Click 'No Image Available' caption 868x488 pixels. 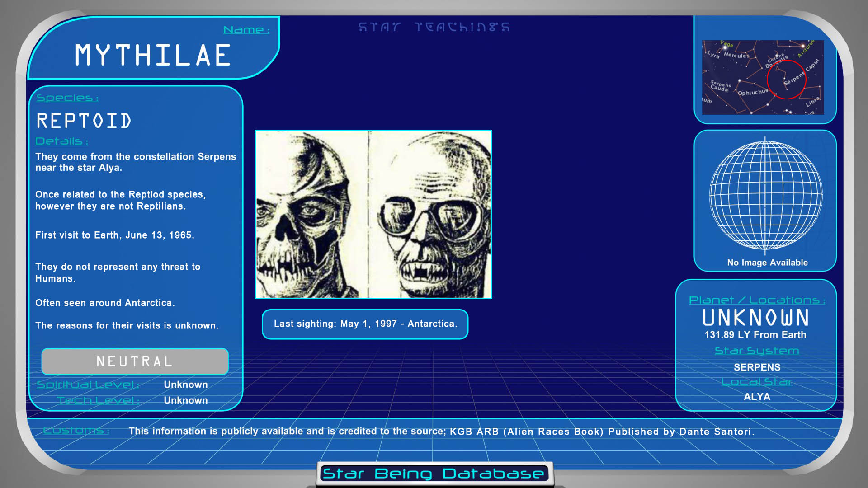click(x=767, y=263)
